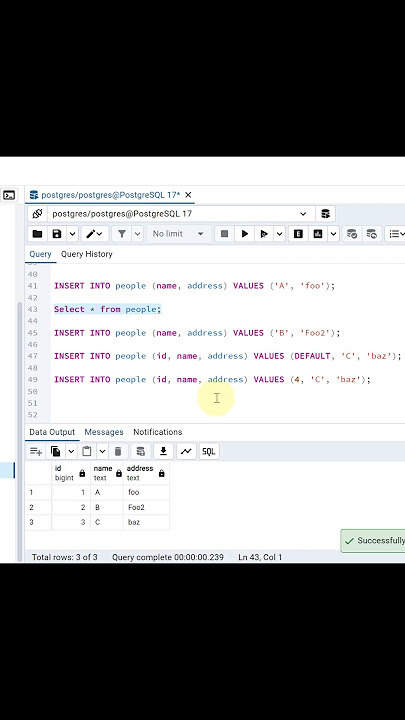Add a new row to results
This screenshot has height=720, width=405.
(36, 451)
